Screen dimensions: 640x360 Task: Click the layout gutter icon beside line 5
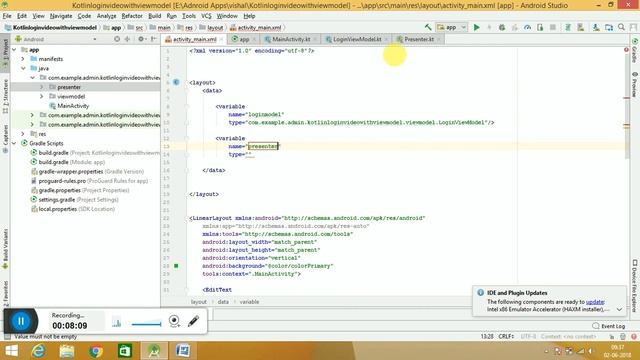176,82
